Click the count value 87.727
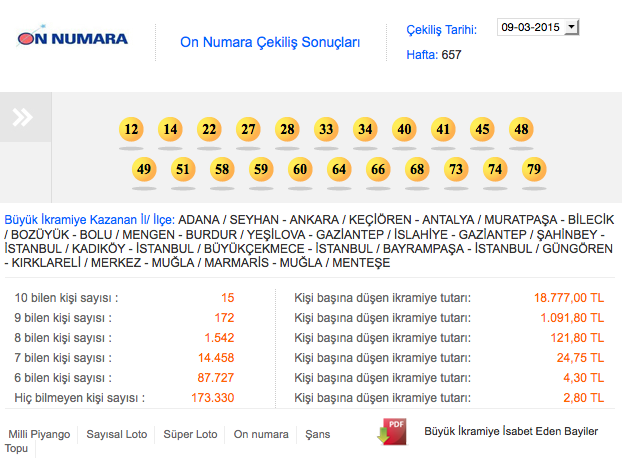This screenshot has width=622, height=468. (216, 378)
